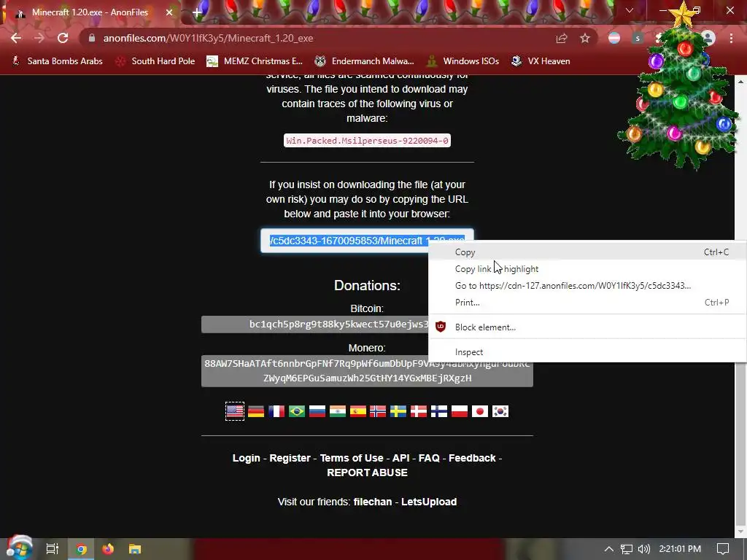Open the Santa Bombs Arabs bookmark
Screen dimensions: 747x560
(57, 61)
